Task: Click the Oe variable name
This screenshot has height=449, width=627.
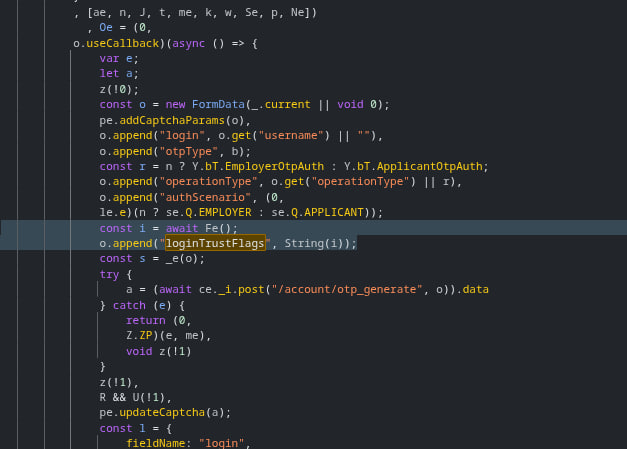Action: click(106, 27)
